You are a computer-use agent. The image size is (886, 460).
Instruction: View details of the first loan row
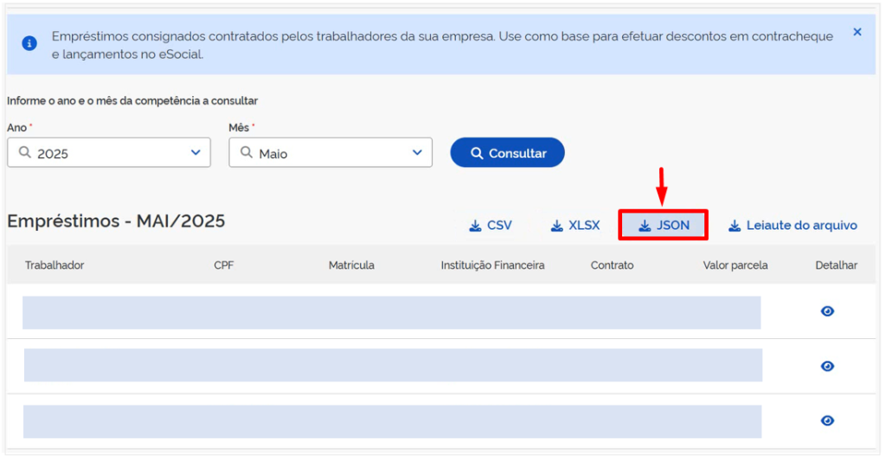click(827, 311)
